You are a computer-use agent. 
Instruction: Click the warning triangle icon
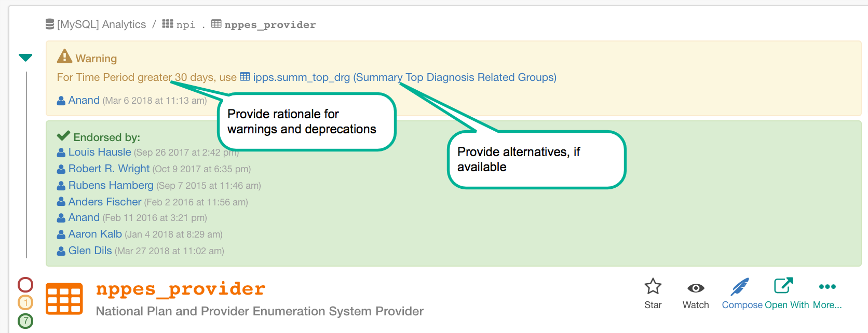click(64, 56)
